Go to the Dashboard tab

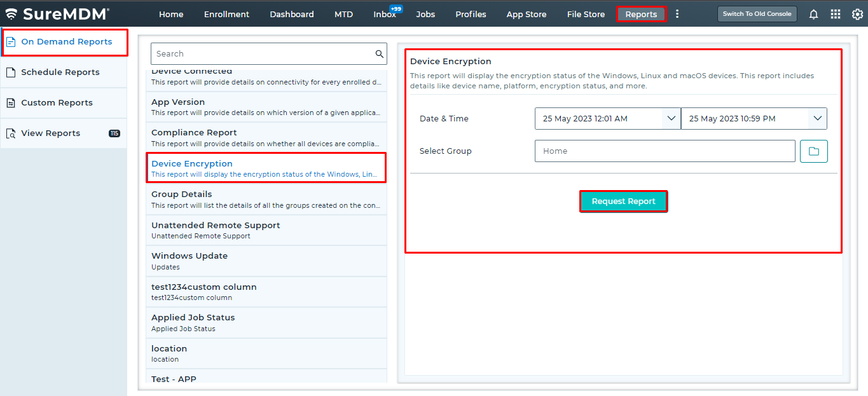tap(292, 13)
